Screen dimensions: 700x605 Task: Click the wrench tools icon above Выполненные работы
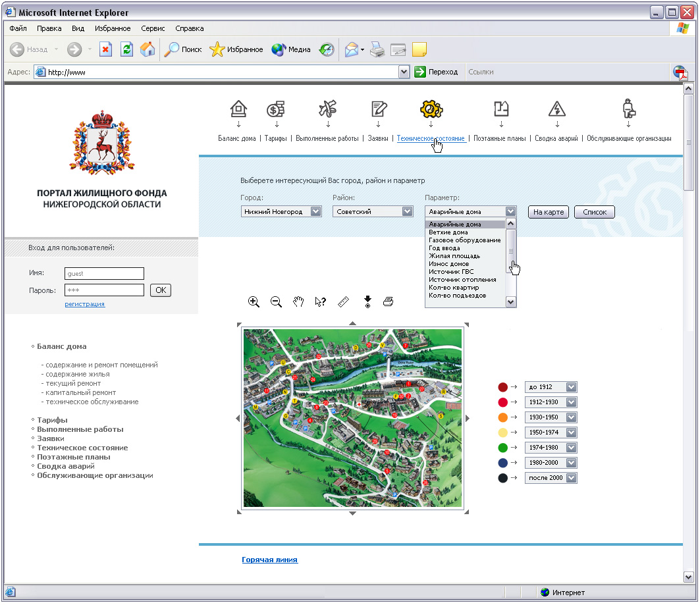click(327, 109)
